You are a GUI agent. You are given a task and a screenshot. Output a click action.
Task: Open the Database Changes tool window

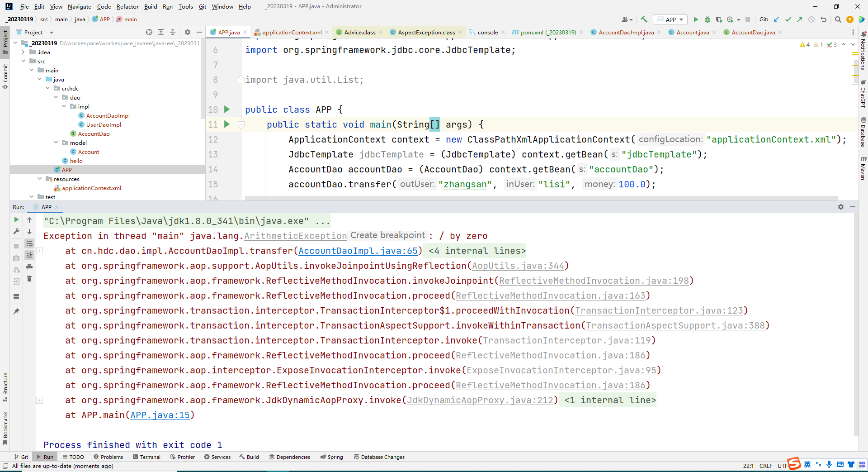(x=379, y=457)
